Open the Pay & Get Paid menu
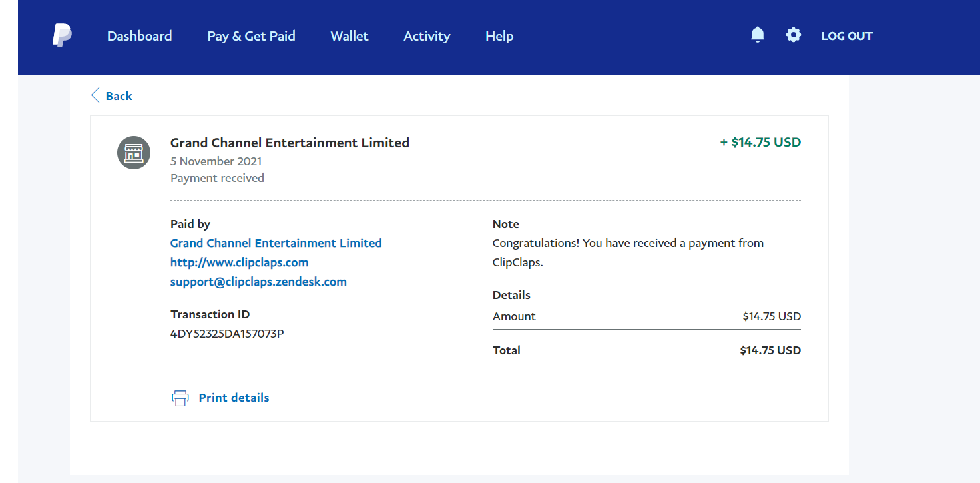 252,36
